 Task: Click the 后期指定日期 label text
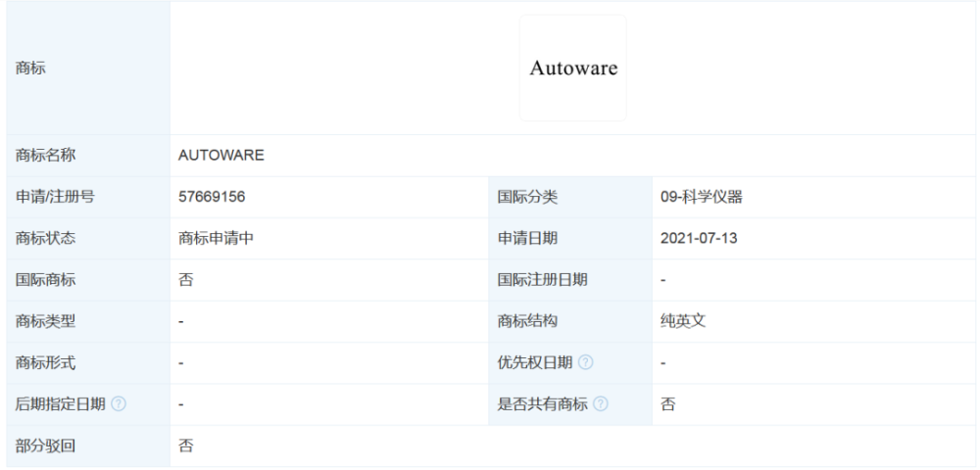[x=61, y=403]
